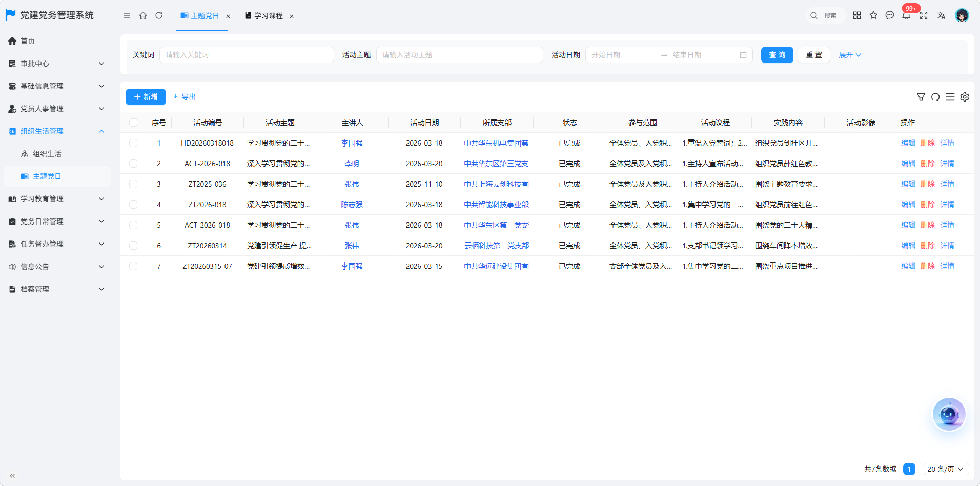Toggle the select-all checkbox in table header
The height and width of the screenshot is (486, 980).
[x=133, y=123]
